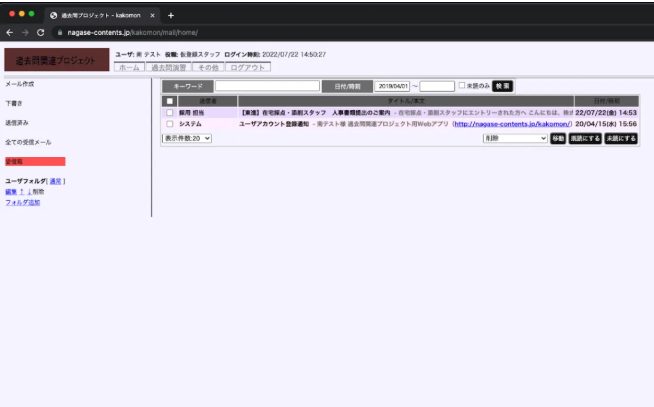
Task: Check the システム mail row checkbox
Action: tap(169, 124)
